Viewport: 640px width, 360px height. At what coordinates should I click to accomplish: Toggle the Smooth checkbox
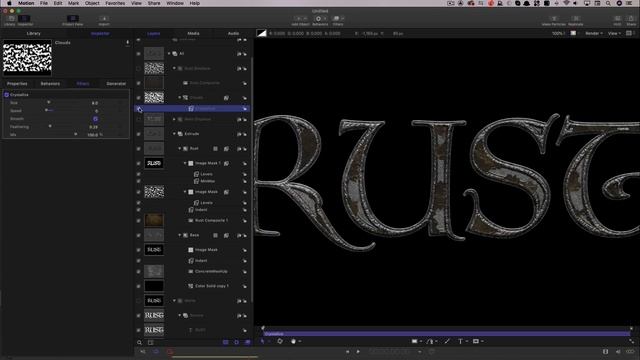point(96,119)
